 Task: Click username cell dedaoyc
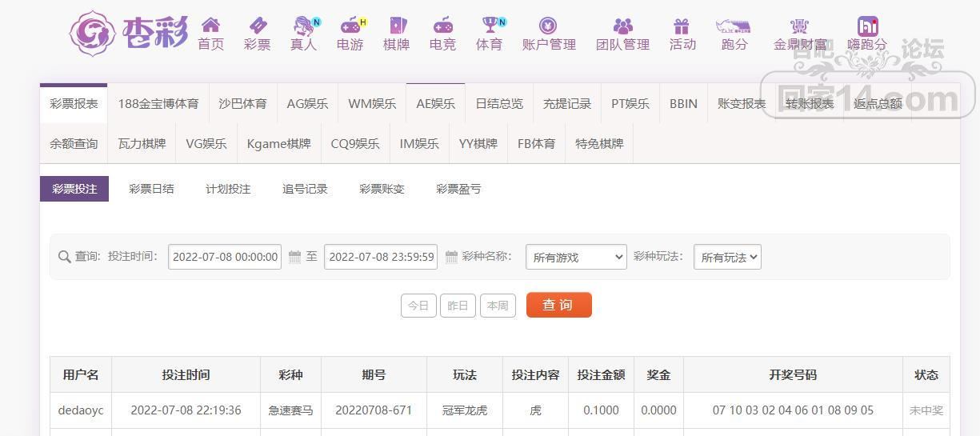(x=81, y=410)
